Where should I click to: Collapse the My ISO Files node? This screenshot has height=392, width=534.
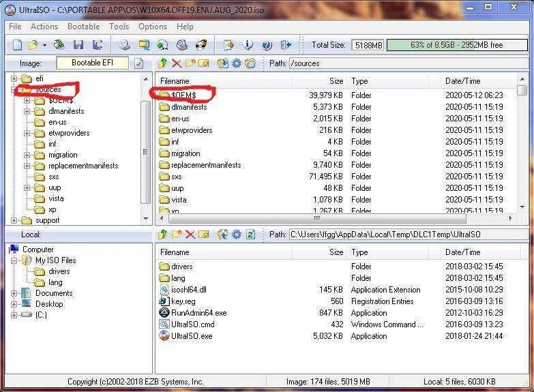click(x=14, y=261)
